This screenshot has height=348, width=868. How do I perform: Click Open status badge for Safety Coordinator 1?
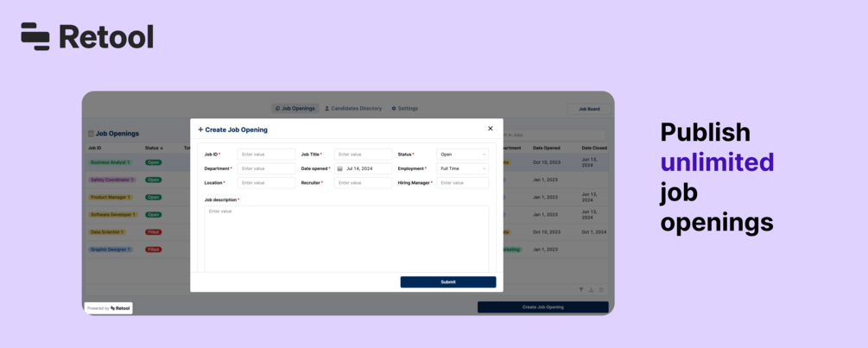(154, 180)
